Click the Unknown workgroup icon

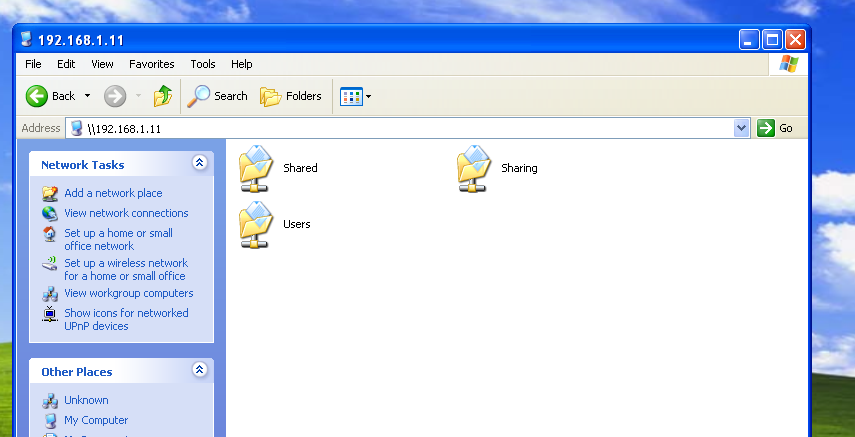[50, 401]
